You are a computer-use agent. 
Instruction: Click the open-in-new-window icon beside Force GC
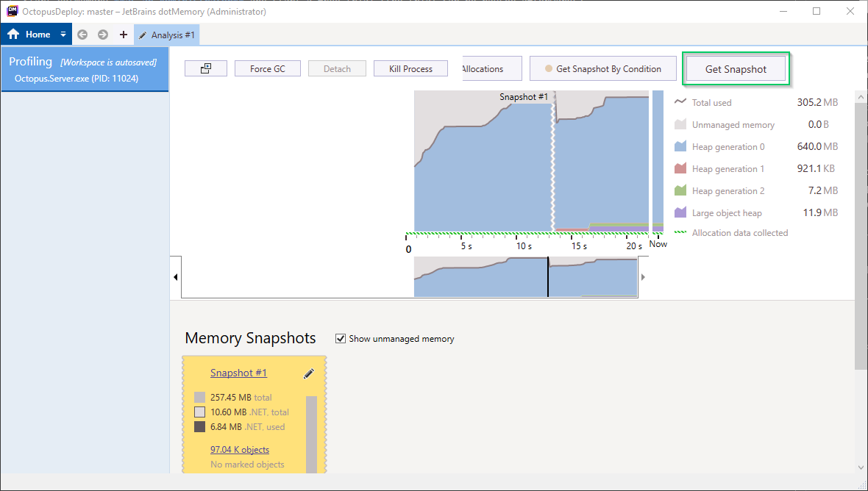coord(207,68)
